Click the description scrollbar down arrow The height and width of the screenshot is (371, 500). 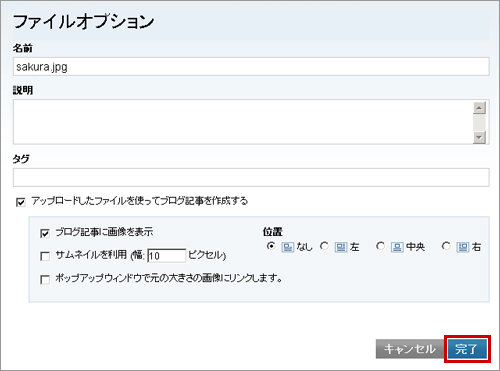click(479, 137)
